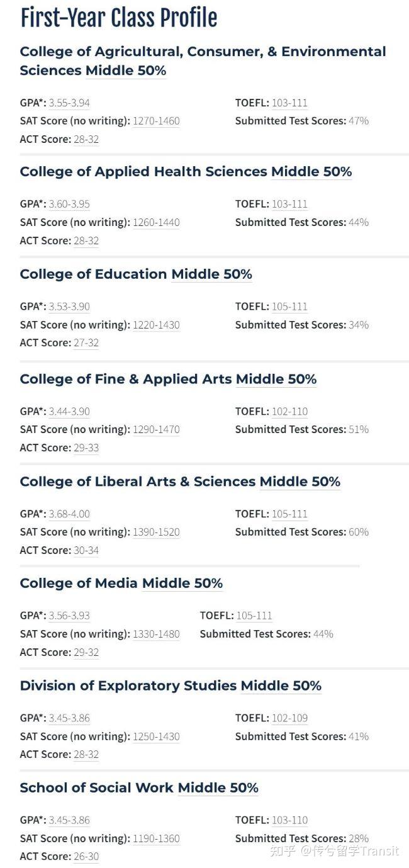
Task: Open Middle 50% link for Exploratory Studies
Action: coord(281,685)
